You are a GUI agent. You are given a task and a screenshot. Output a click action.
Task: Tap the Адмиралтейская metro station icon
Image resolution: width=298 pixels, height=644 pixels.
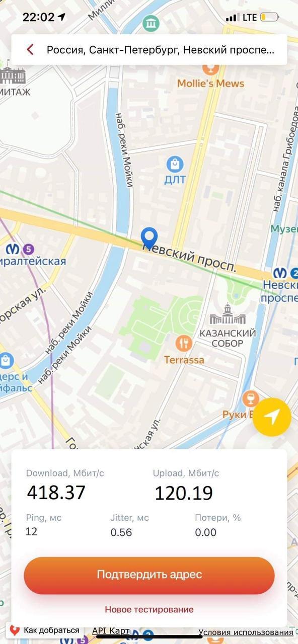click(x=13, y=249)
